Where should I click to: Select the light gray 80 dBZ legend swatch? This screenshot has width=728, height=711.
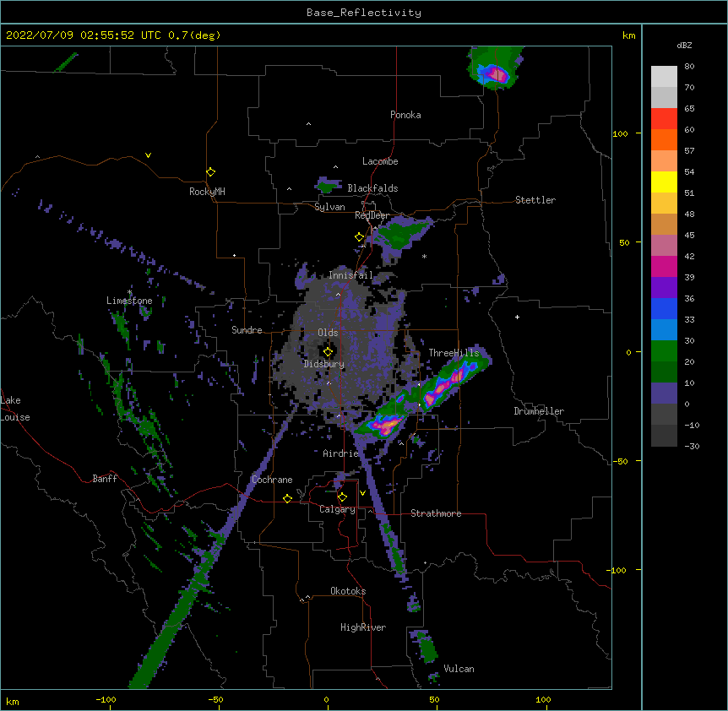[x=664, y=76]
